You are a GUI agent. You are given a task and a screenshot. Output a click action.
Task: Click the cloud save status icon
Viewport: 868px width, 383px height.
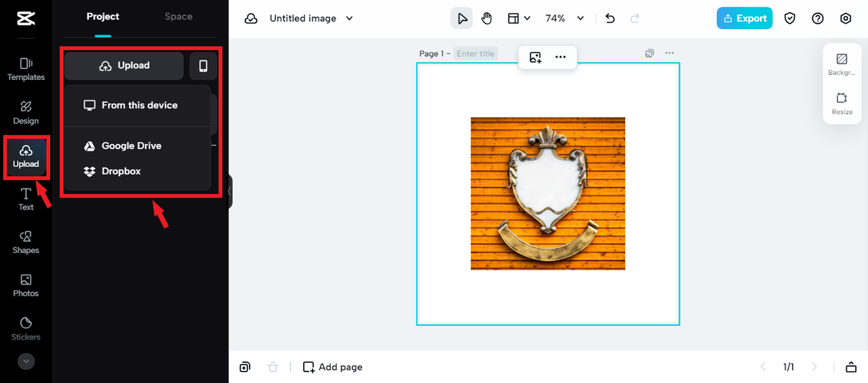point(251,18)
